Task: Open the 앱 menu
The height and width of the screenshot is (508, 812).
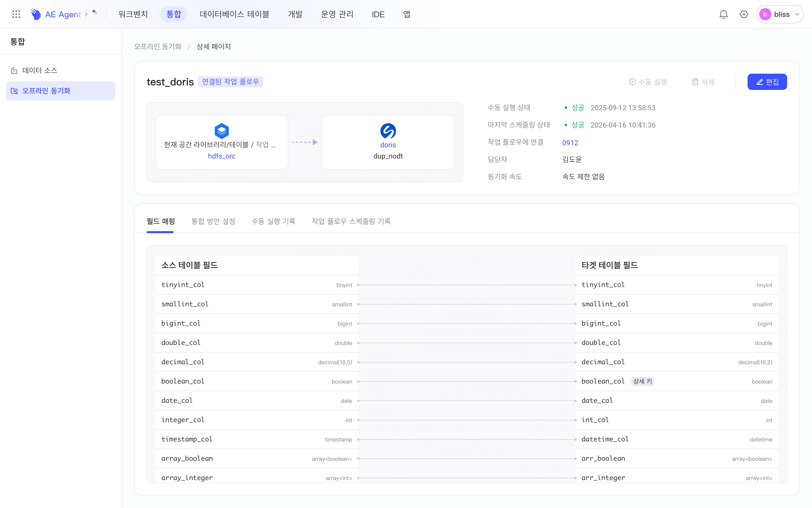Action: click(x=407, y=14)
